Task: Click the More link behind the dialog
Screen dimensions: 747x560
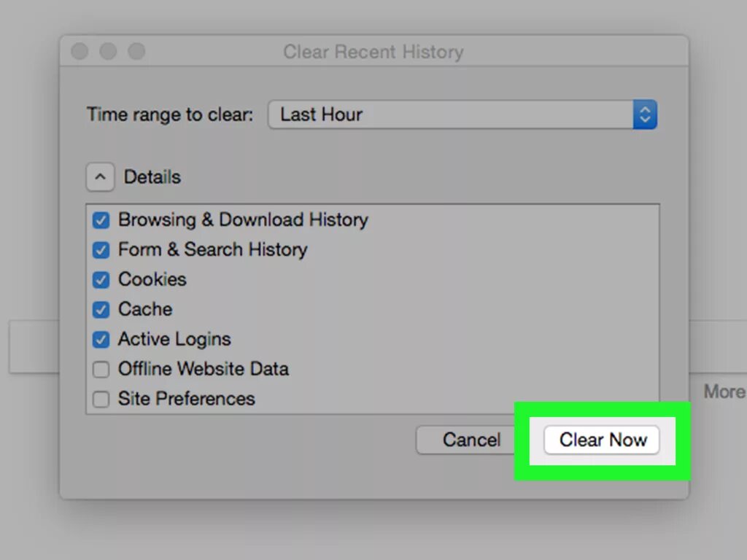Action: point(724,392)
